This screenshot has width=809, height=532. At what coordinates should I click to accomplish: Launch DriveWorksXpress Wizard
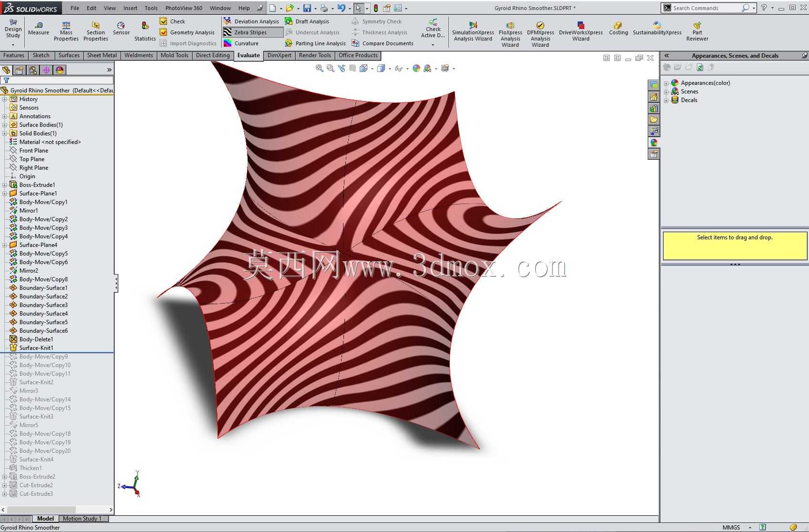pyautogui.click(x=581, y=31)
